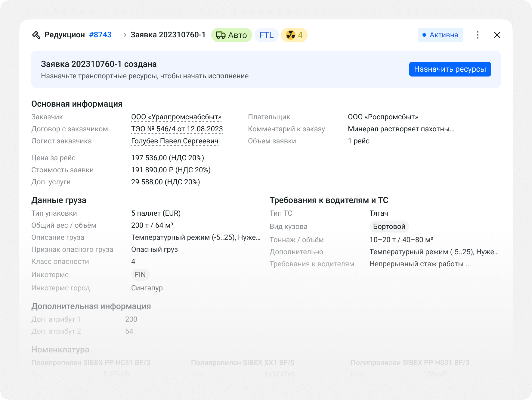The height and width of the screenshot is (400, 532).
Task: Click the FIN Инкотермс chip
Action: click(x=140, y=274)
